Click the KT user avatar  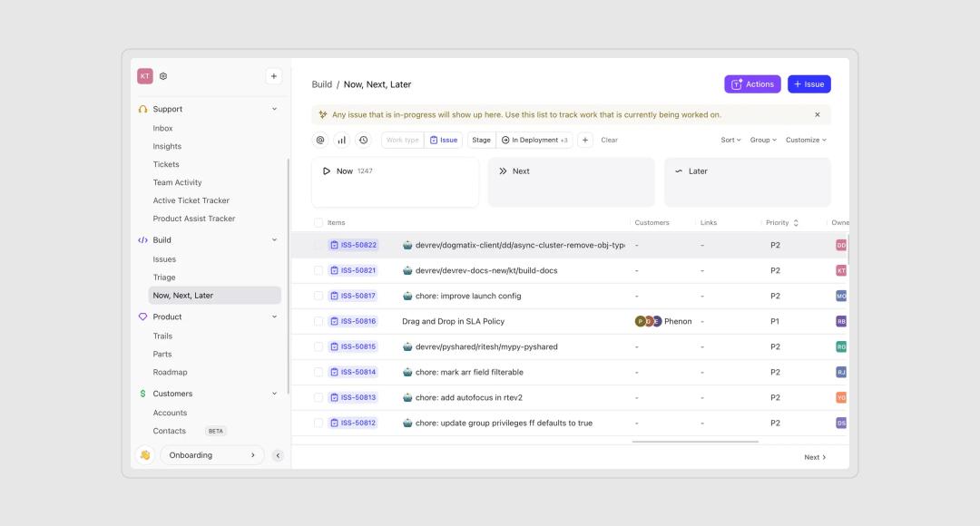click(x=145, y=76)
